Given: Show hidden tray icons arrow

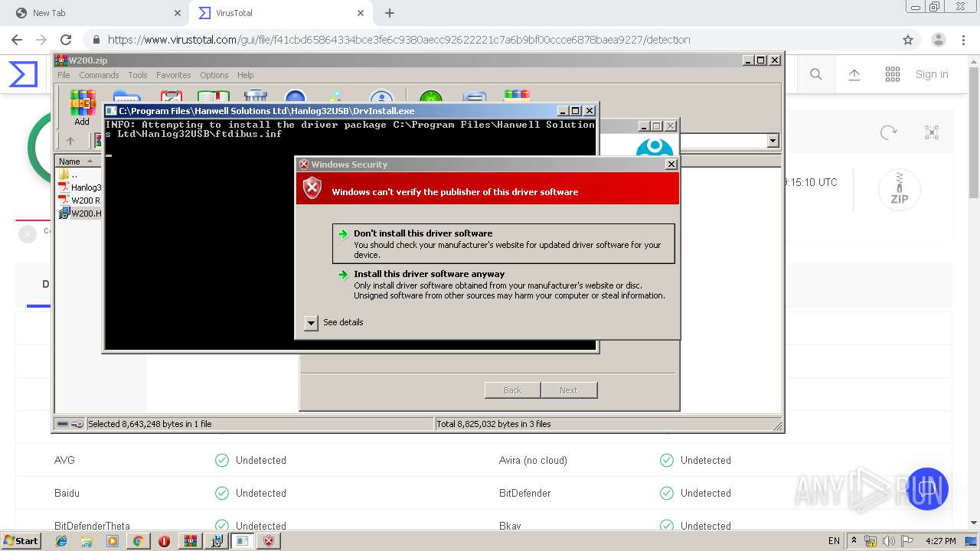Looking at the screenshot, I should pyautogui.click(x=854, y=541).
